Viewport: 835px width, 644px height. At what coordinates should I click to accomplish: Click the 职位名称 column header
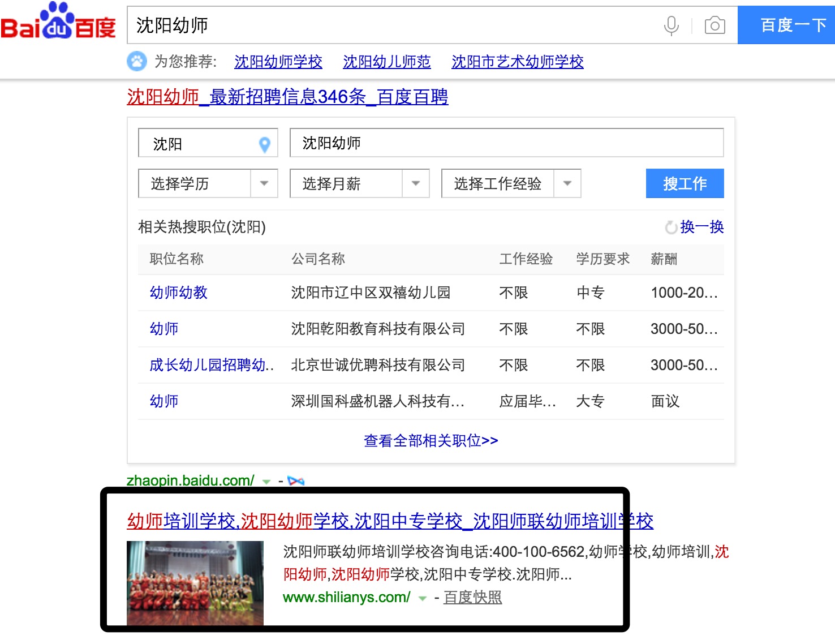[x=177, y=259]
